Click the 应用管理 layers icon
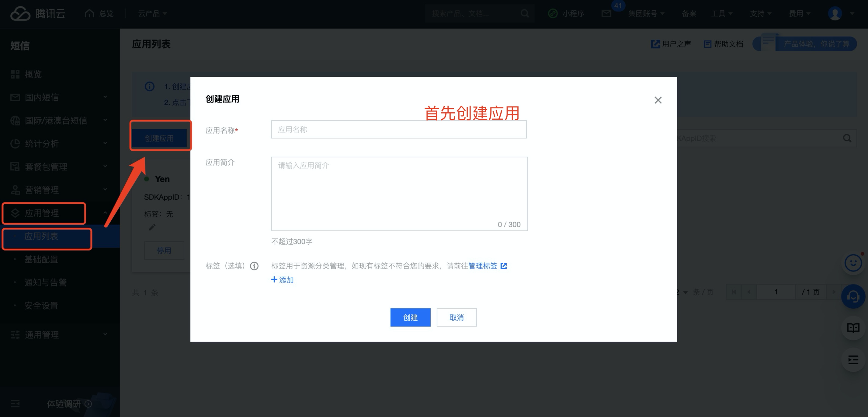Viewport: 868px width, 417px height. (15, 213)
